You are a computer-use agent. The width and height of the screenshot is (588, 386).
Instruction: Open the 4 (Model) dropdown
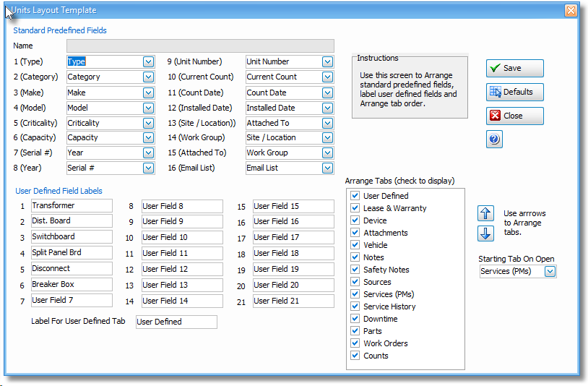[x=149, y=108]
